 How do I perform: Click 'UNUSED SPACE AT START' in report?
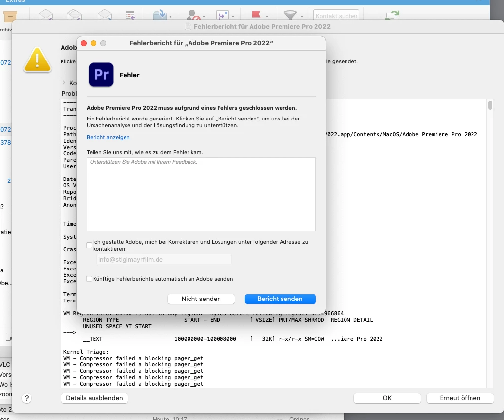pyautogui.click(x=117, y=326)
